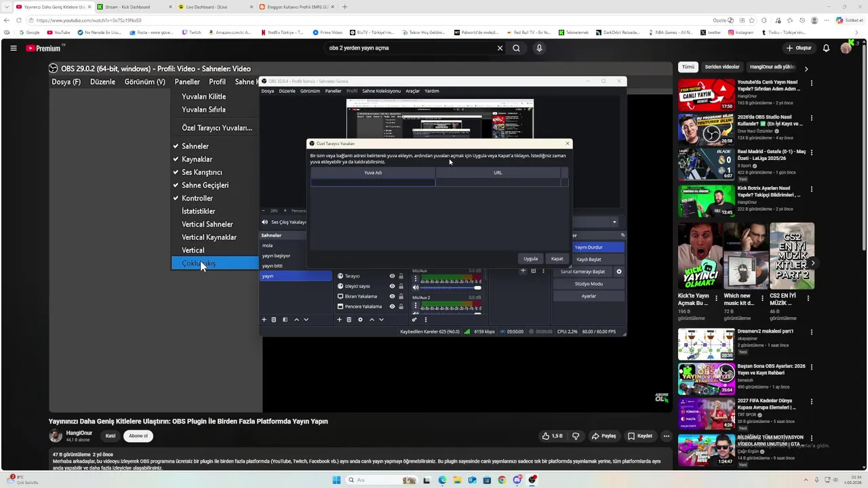This screenshot has width=868, height=488.
Task: Open advanced audio properties gears icon
Action: click(414, 319)
